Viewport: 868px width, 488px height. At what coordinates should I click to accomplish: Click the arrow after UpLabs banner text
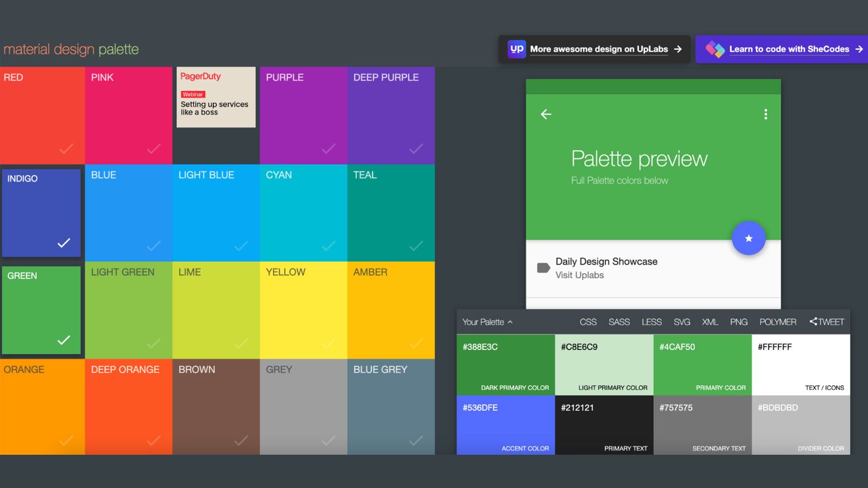[678, 49]
